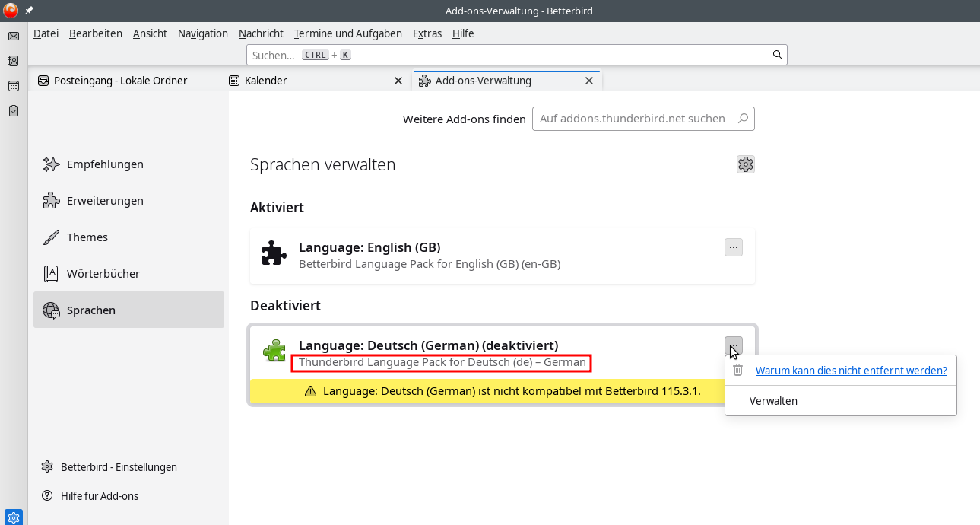Click the English (GB) language pack puzzle icon

point(274,253)
